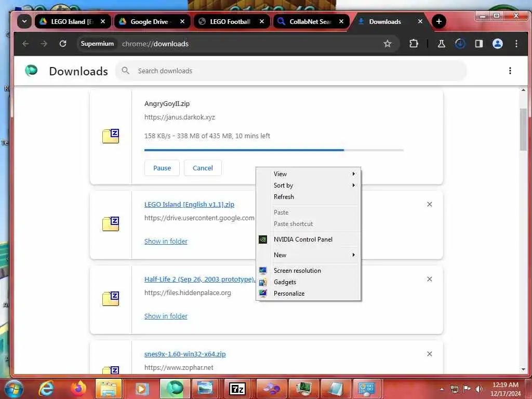Choose Paste shortcut in context menu
The height and width of the screenshot is (399, 532).
click(x=308, y=224)
